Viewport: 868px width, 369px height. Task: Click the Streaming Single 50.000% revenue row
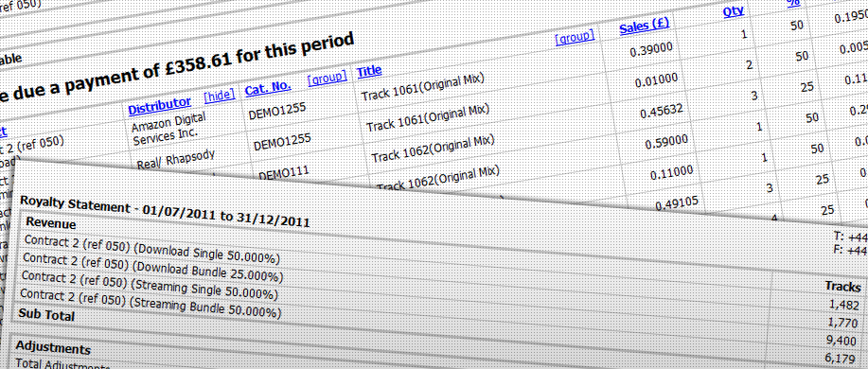tap(150, 285)
